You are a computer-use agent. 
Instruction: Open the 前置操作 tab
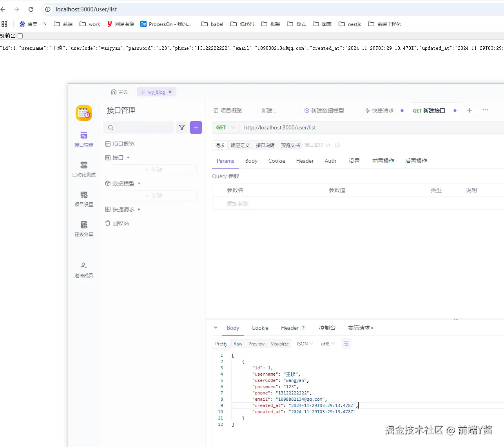pyautogui.click(x=383, y=161)
